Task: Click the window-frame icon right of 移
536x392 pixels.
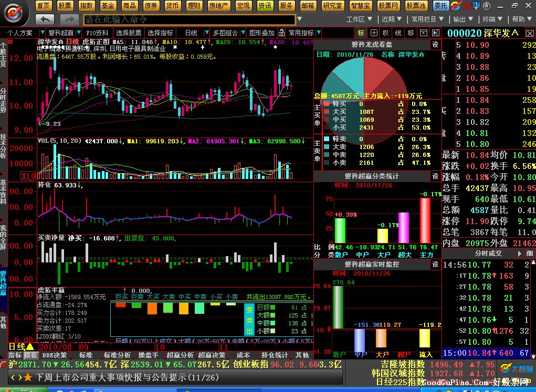Action: click(x=423, y=33)
